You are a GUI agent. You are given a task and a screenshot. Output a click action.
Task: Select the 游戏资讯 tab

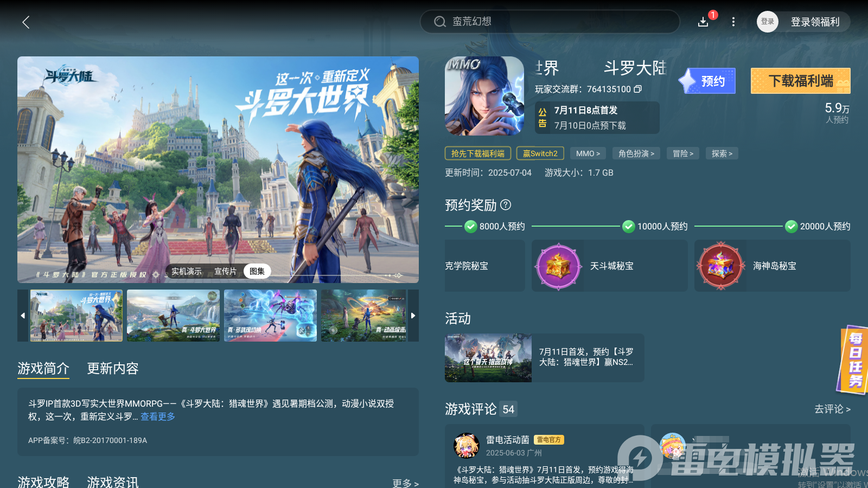(113, 481)
